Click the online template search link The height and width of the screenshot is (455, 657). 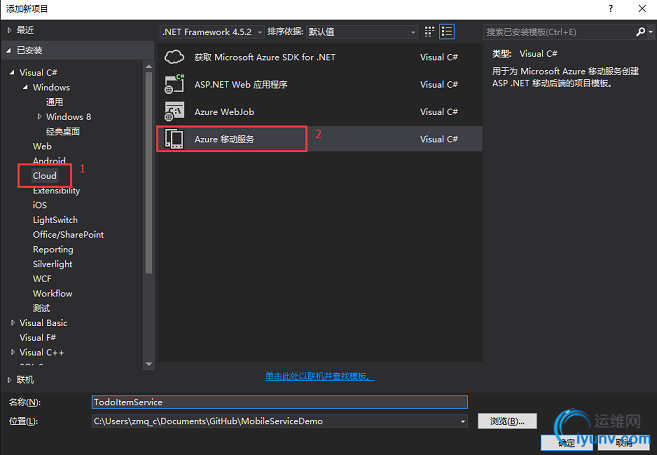point(320,376)
